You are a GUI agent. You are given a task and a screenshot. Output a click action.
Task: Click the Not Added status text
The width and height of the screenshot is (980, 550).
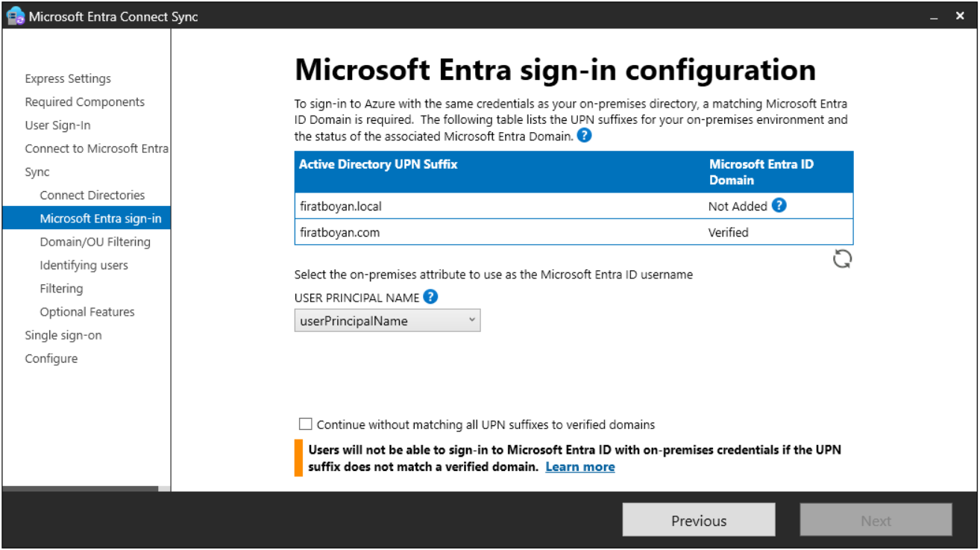(738, 206)
